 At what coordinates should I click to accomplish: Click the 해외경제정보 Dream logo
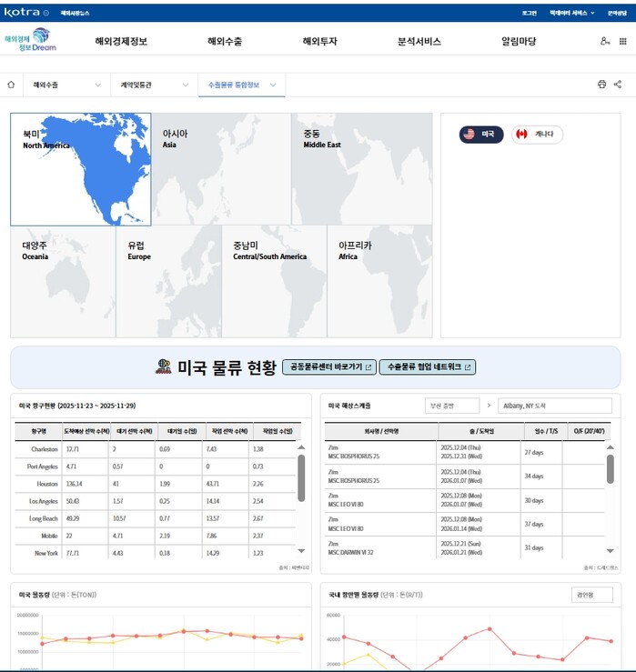[30, 41]
